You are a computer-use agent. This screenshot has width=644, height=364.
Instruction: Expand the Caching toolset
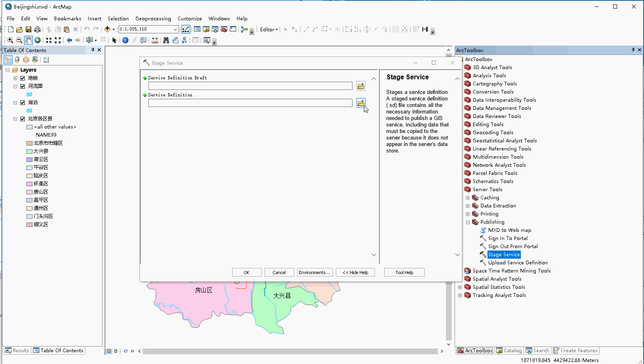tap(468, 198)
